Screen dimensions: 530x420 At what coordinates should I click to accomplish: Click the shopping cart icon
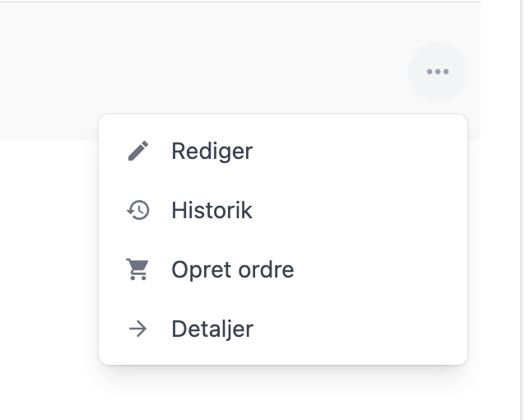tap(138, 270)
